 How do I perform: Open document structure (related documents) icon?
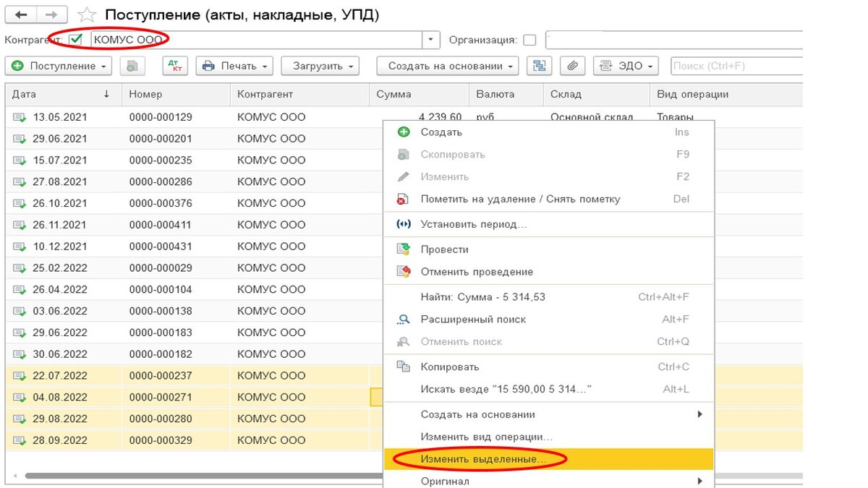click(x=538, y=66)
